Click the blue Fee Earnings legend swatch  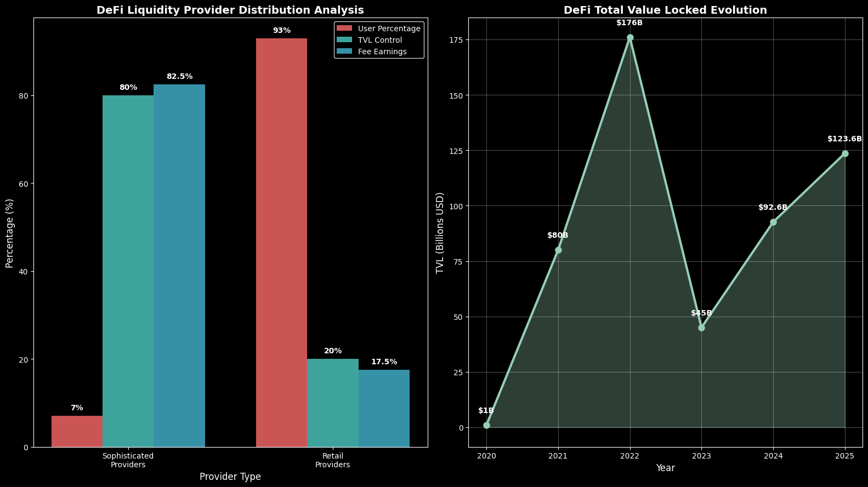coord(345,51)
